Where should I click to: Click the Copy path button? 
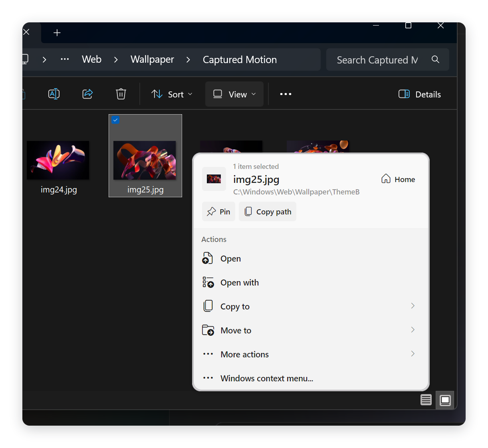click(x=268, y=212)
